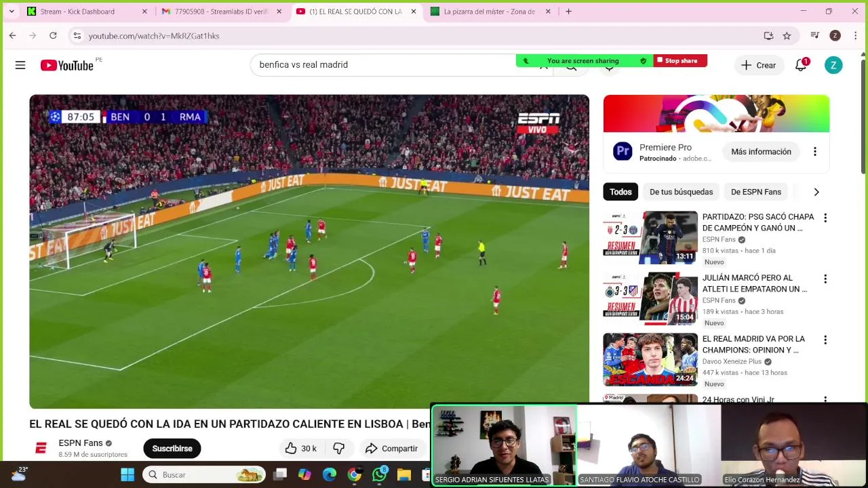Open WhatsApp from the taskbar
The image size is (868, 488).
point(379,474)
